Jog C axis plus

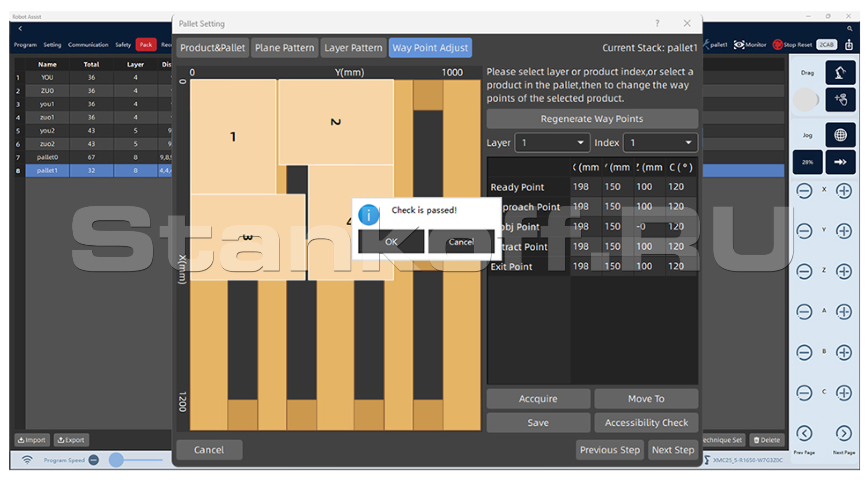click(844, 393)
